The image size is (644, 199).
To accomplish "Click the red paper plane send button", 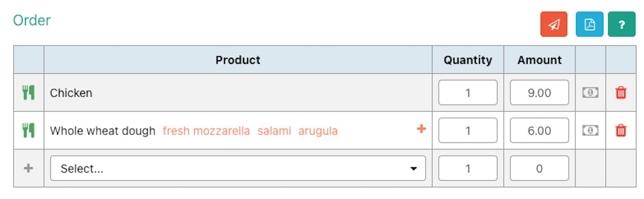I will pos(554,24).
